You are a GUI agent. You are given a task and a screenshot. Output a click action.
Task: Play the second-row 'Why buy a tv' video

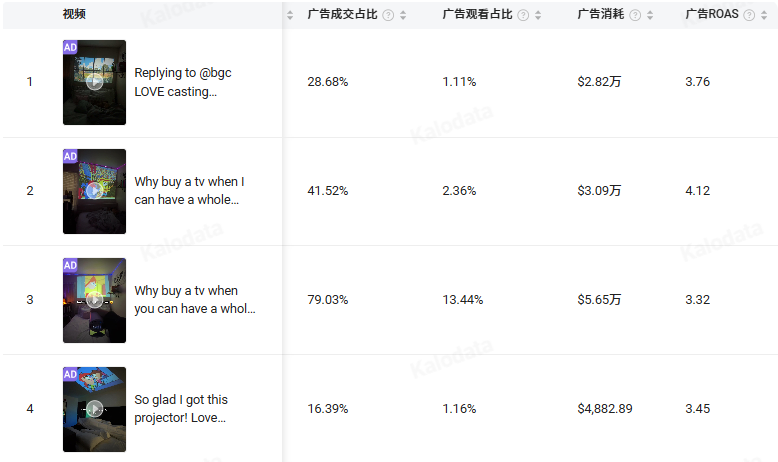[x=94, y=191]
